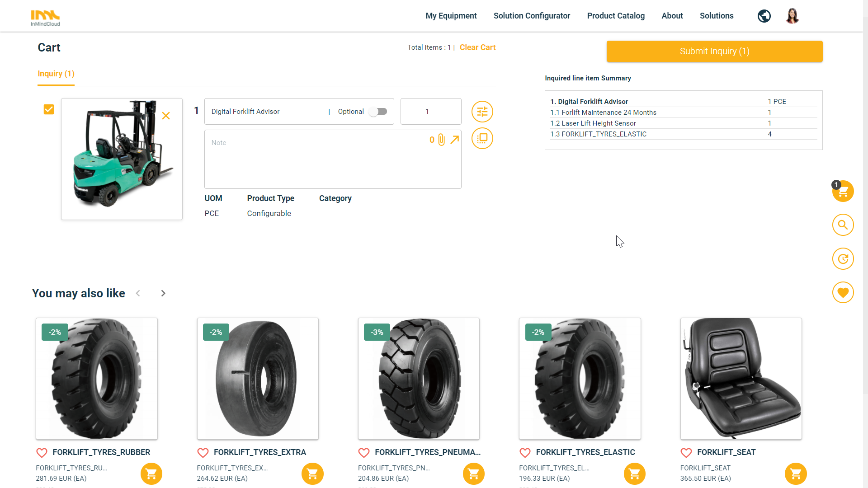Toggle the Optional switch
868x488 pixels.
tap(378, 112)
